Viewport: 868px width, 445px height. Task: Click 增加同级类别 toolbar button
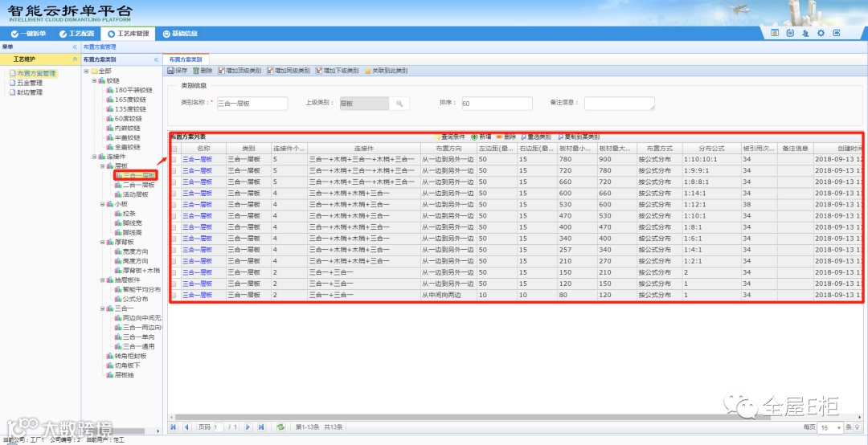coord(289,71)
